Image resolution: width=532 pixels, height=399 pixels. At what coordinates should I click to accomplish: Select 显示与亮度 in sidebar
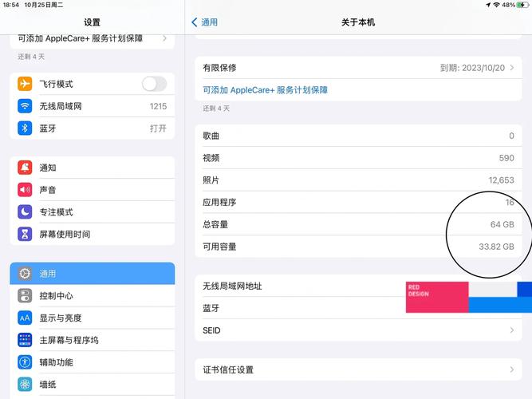point(93,318)
